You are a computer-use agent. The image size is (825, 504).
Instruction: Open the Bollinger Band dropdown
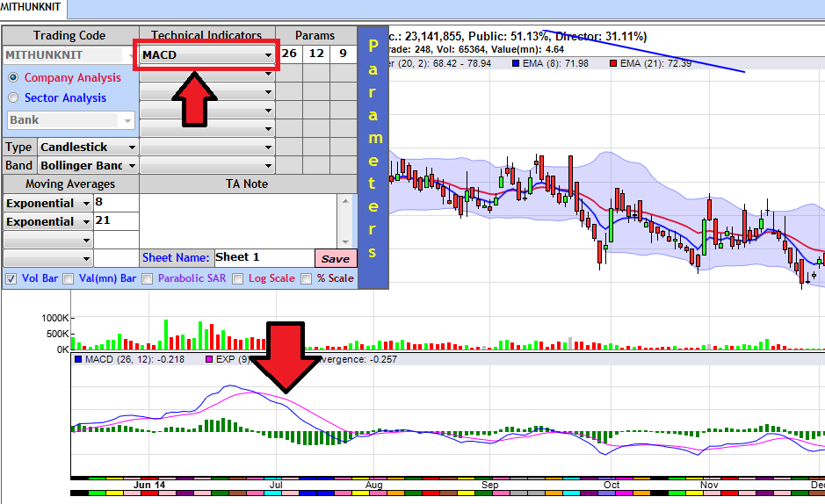[88, 165]
